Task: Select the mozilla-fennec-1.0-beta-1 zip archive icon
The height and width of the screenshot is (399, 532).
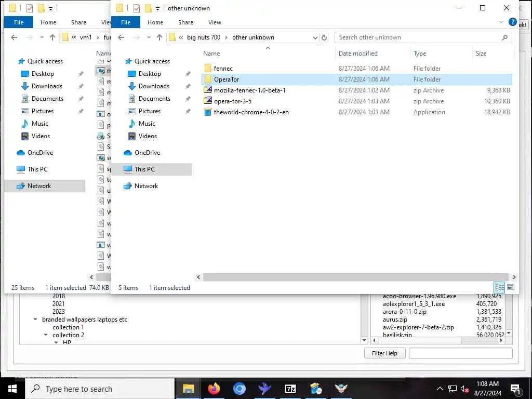Action: point(208,90)
